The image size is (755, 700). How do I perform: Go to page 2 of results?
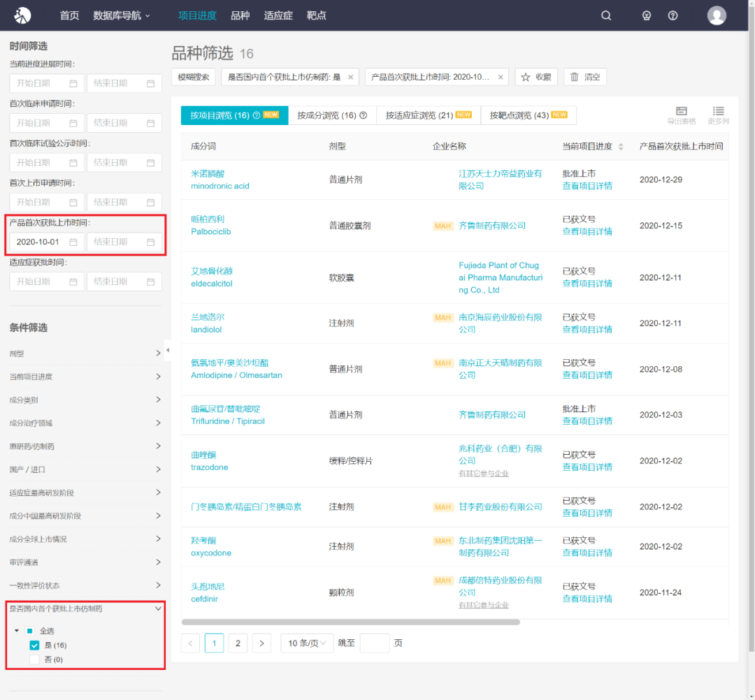[238, 643]
